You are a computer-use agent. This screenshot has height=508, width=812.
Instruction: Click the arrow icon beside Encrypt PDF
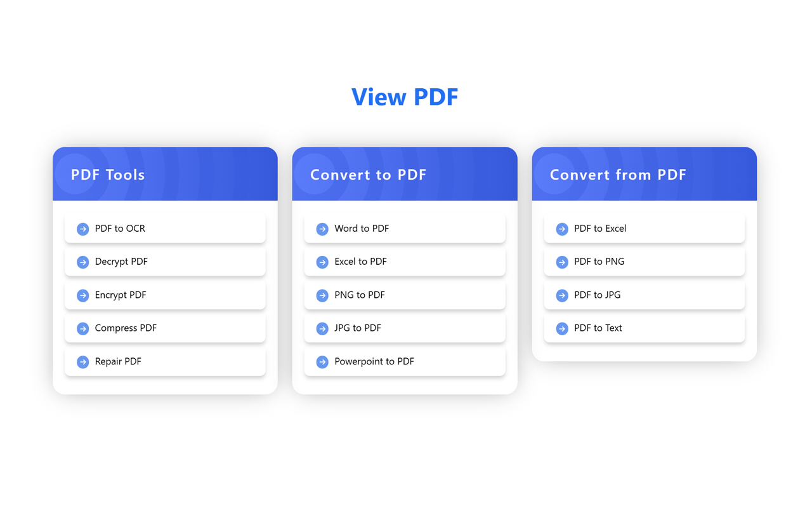click(82, 295)
